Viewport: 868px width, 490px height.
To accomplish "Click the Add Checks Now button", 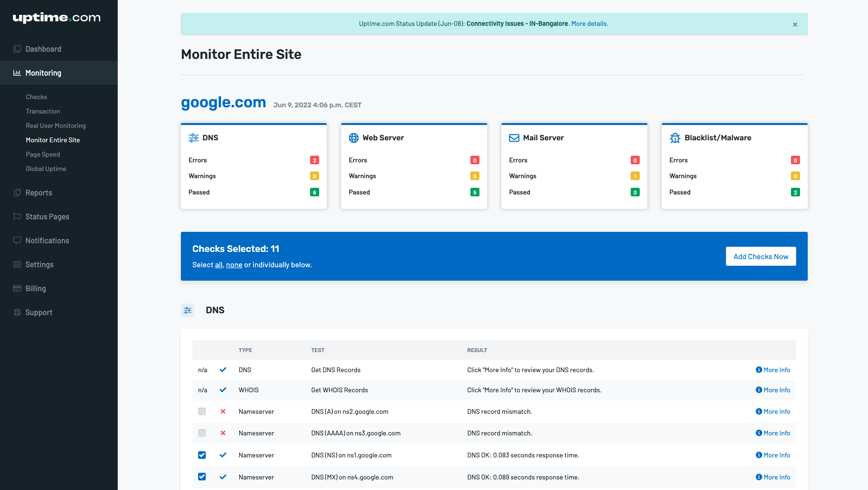I will point(761,256).
